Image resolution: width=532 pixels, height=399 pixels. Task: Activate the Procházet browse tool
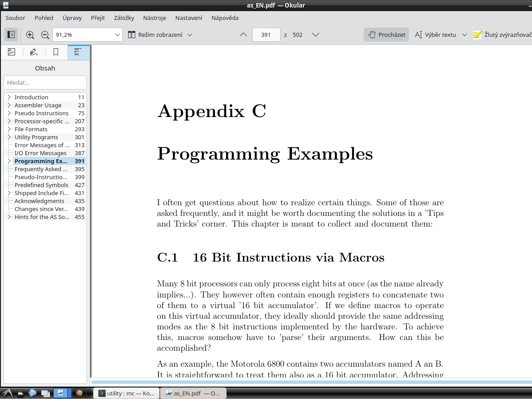click(387, 35)
